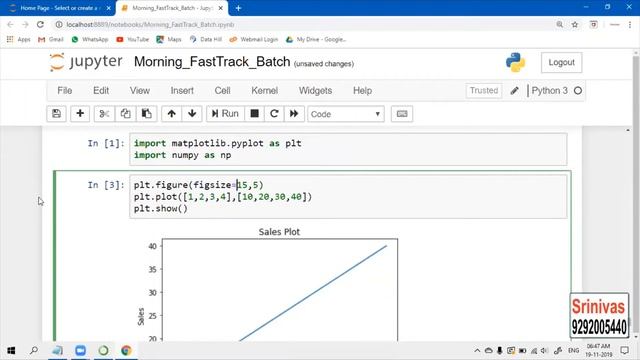Copy selected cells icon
This screenshot has height=360, width=640.
click(x=125, y=114)
